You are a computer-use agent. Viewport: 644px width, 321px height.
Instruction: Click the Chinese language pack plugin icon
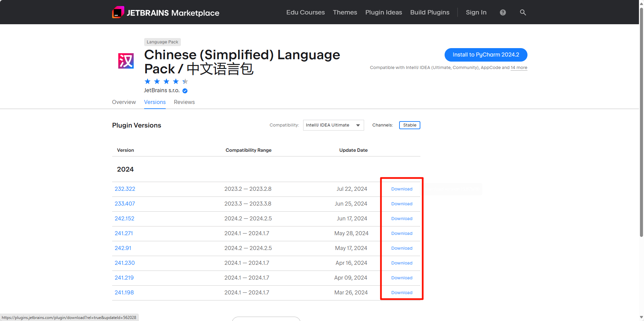[126, 61]
